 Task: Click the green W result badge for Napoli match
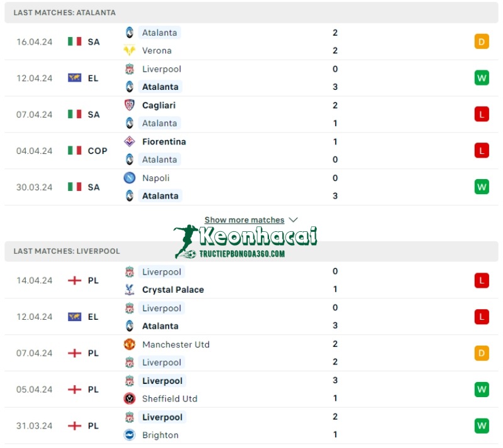point(481,187)
